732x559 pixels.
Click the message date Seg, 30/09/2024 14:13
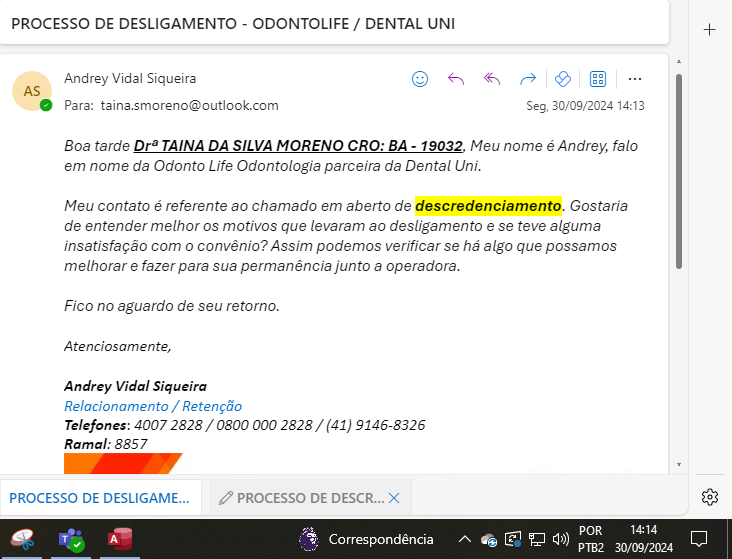point(585,106)
